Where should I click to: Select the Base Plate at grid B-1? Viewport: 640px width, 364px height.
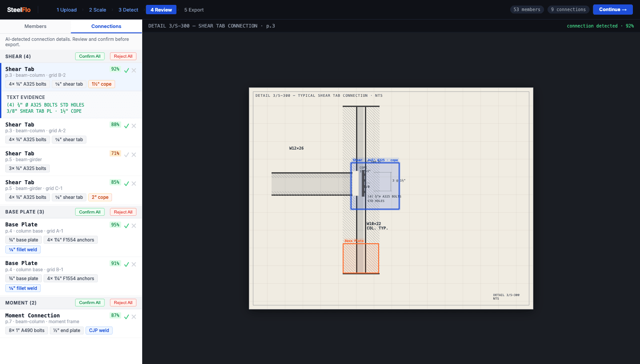[x=71, y=276]
